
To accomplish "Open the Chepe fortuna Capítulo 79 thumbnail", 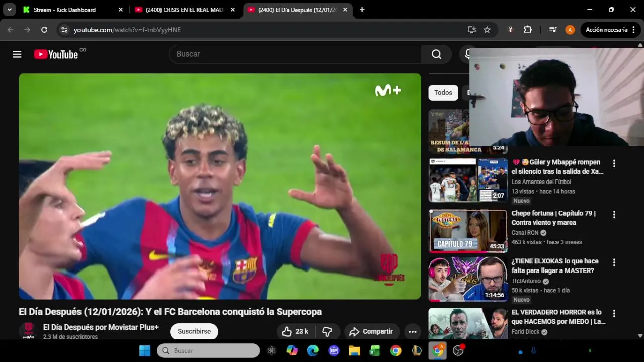I will click(x=468, y=231).
